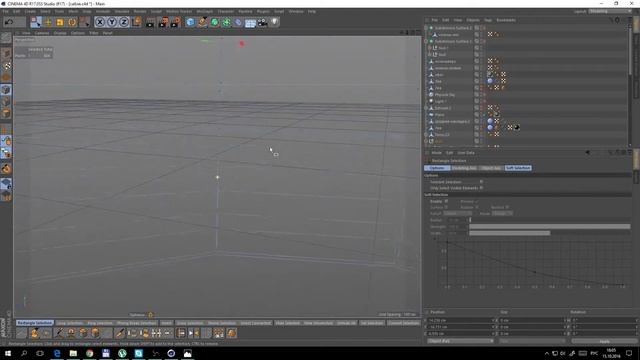Click the Deformer icon in top toolbar

[x=238, y=22]
